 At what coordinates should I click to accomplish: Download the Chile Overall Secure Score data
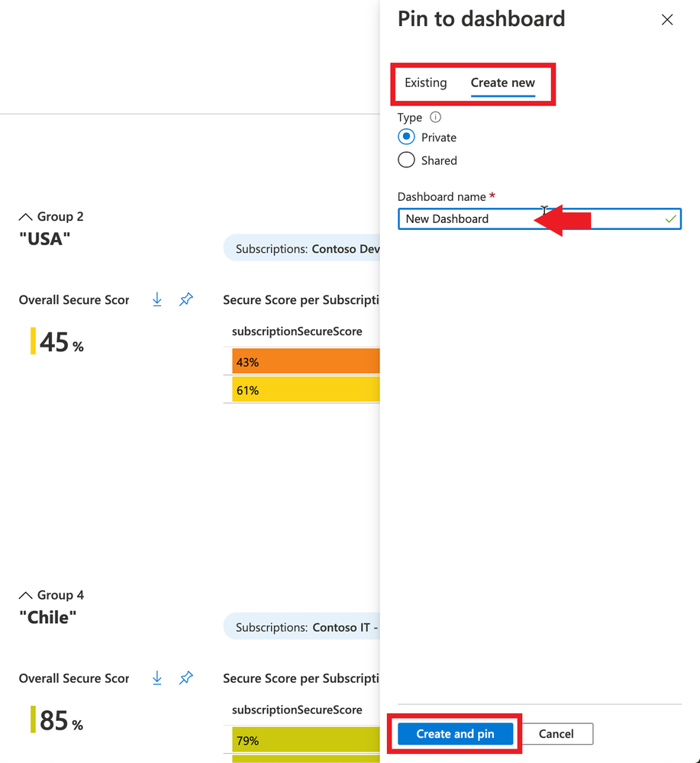[x=156, y=678]
